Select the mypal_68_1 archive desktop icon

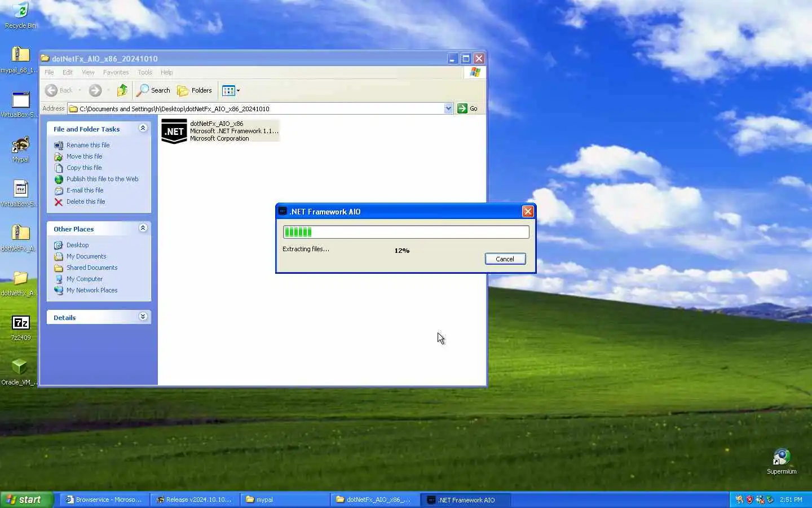(x=20, y=60)
